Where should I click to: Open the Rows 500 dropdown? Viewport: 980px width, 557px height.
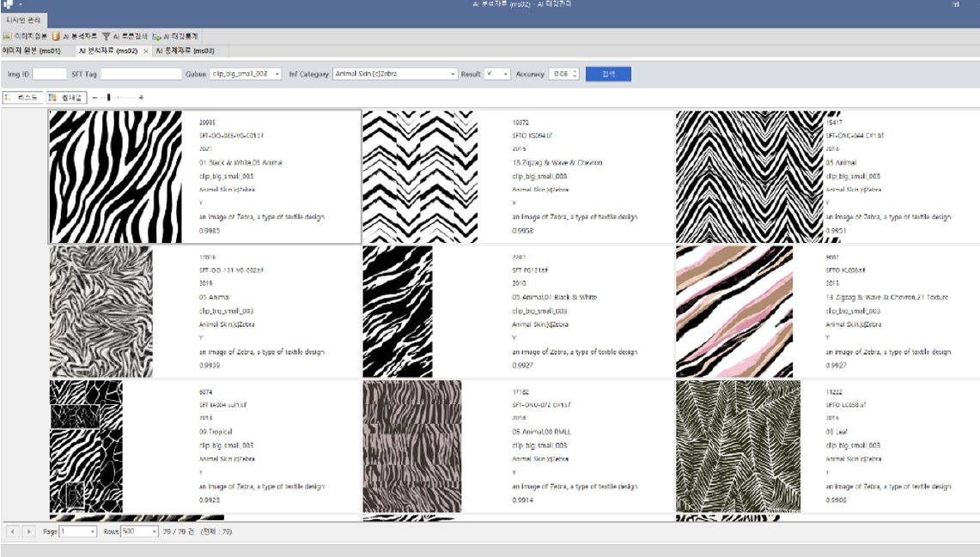point(152,532)
